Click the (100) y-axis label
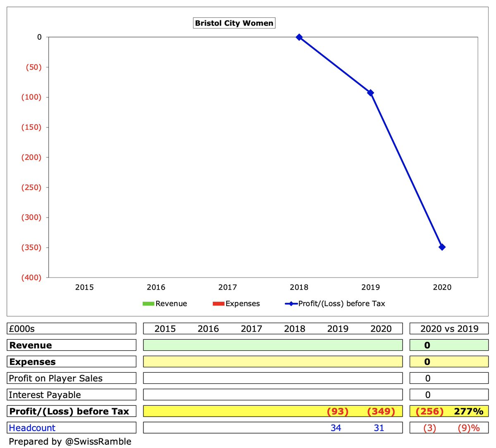 pos(32,97)
